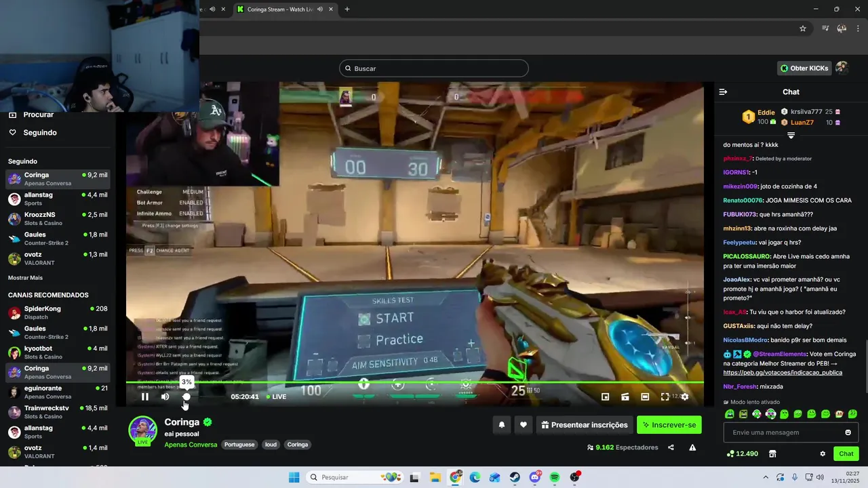Send message with green Chat button
The image size is (868, 488).
click(846, 453)
